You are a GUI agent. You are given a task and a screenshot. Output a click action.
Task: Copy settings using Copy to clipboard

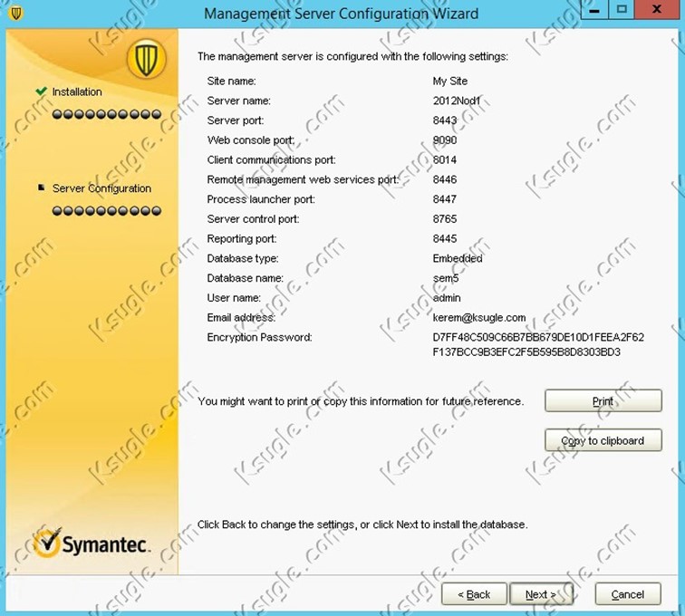(603, 440)
